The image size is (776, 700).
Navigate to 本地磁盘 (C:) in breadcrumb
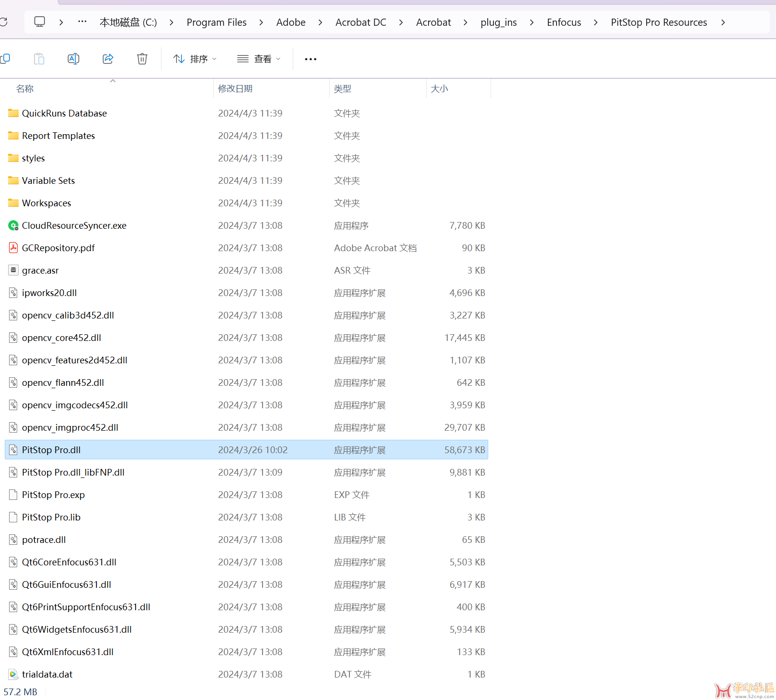click(x=128, y=22)
